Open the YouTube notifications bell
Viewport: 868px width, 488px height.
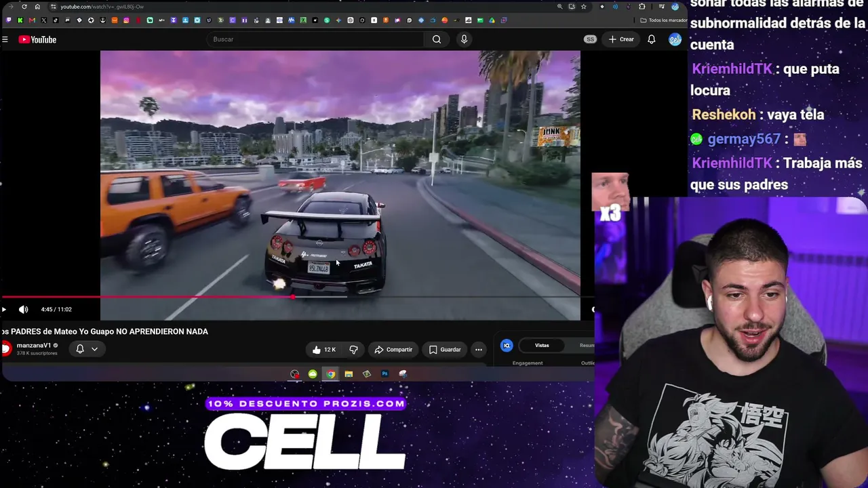tap(651, 39)
